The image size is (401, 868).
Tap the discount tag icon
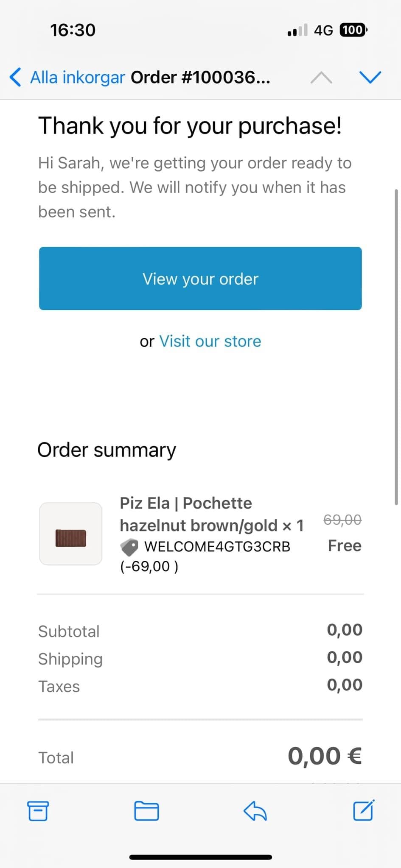[x=129, y=547]
